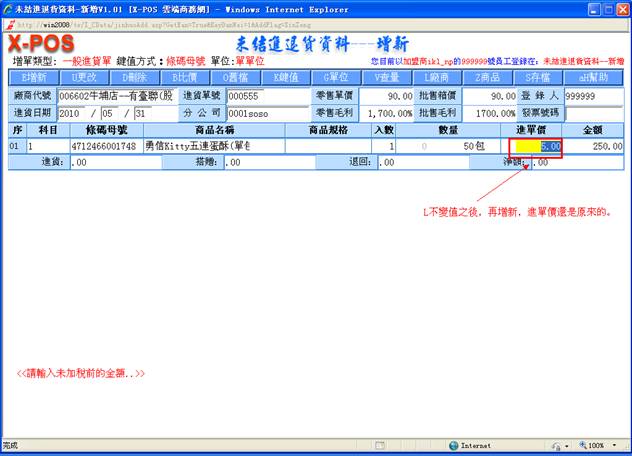This screenshot has height=456, width=632.
Task: Open the 100% zoom level dropdown
Action: [598, 446]
